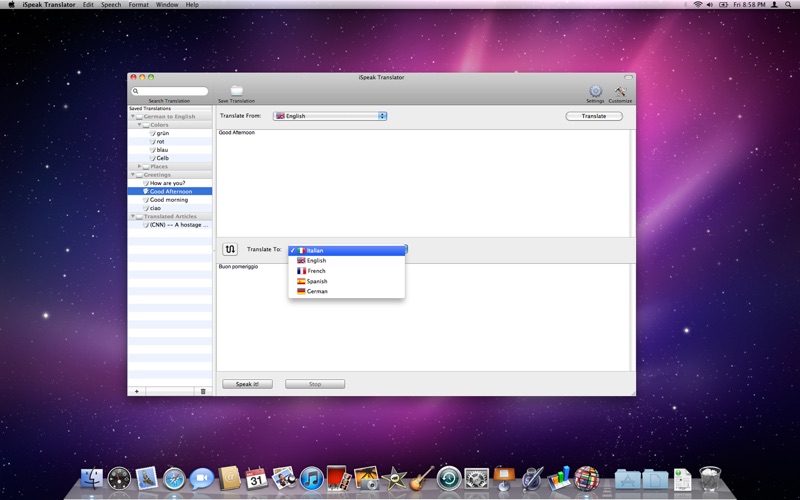Screen dimensions: 800x500
Task: Open Numbers chart icon in Dock
Action: click(559, 479)
